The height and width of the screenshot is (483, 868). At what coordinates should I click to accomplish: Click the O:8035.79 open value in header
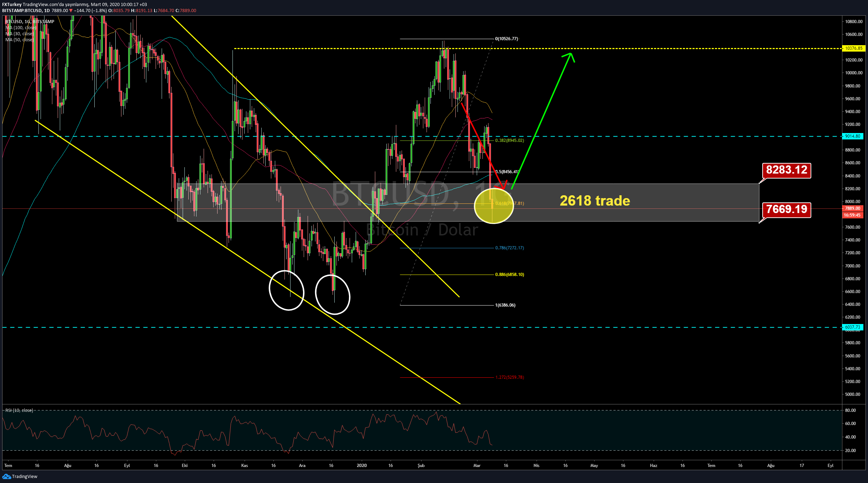point(119,11)
